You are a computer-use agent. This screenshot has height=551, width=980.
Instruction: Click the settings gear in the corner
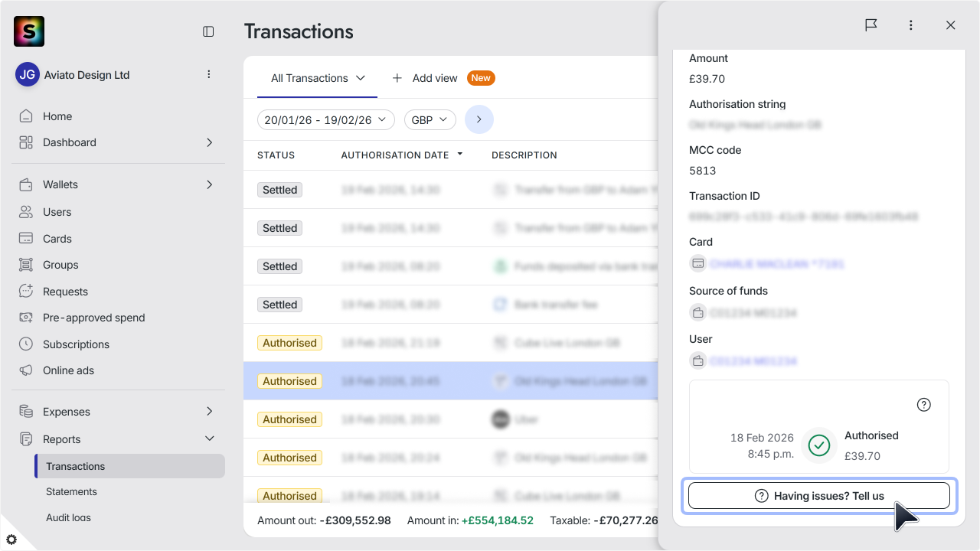click(x=11, y=540)
